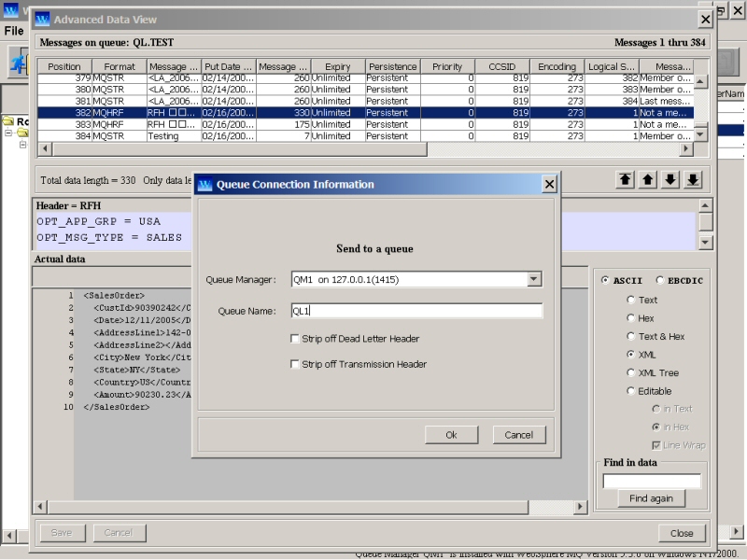The height and width of the screenshot is (560, 747).
Task: Sort by Format column header
Action: pyautogui.click(x=120, y=66)
